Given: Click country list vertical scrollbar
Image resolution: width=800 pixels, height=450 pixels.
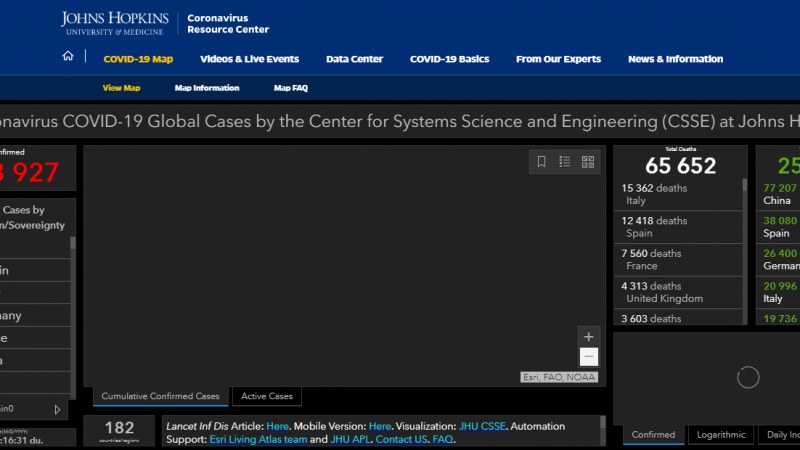Looking at the screenshot, I should click(73, 316).
